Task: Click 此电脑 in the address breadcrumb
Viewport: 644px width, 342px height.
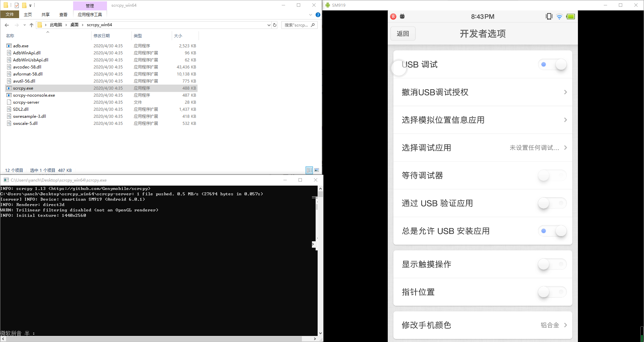Action: (x=56, y=25)
